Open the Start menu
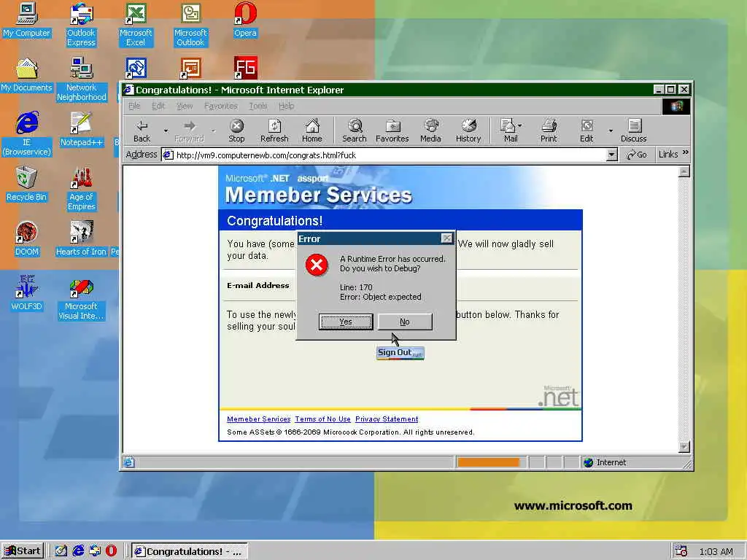Viewport: 747px width, 560px height. coord(23,551)
